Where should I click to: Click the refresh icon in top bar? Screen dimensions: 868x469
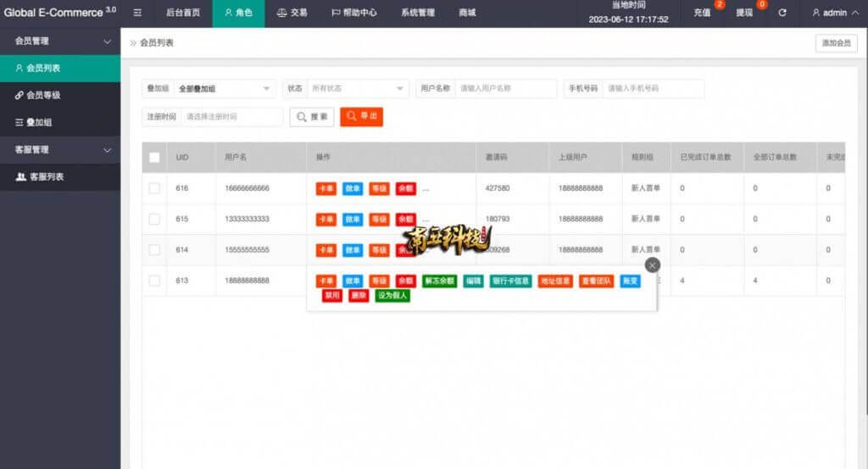[x=782, y=13]
